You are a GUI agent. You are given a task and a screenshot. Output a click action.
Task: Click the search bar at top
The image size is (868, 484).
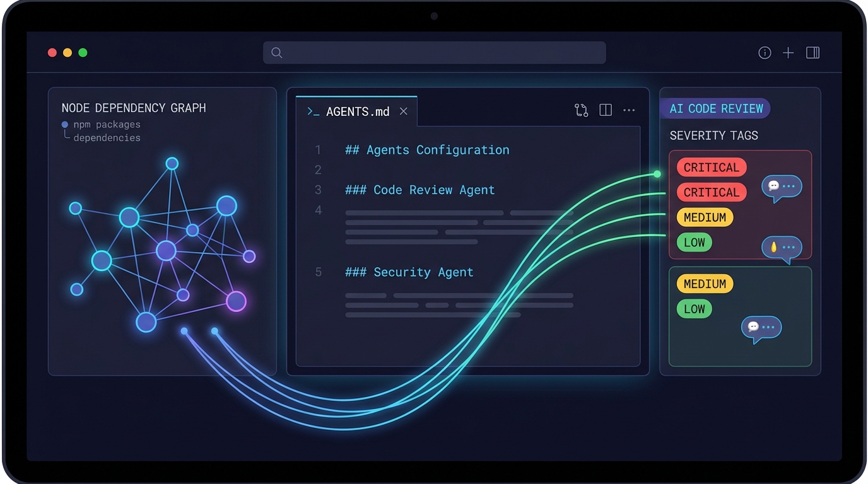point(434,53)
